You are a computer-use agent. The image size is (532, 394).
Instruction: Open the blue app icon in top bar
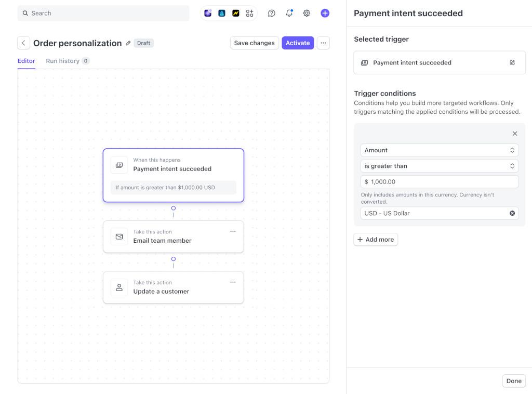click(222, 13)
